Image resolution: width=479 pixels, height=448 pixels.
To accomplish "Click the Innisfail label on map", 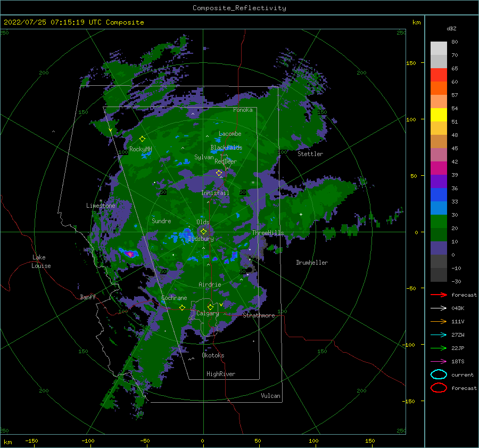I will point(215,193).
